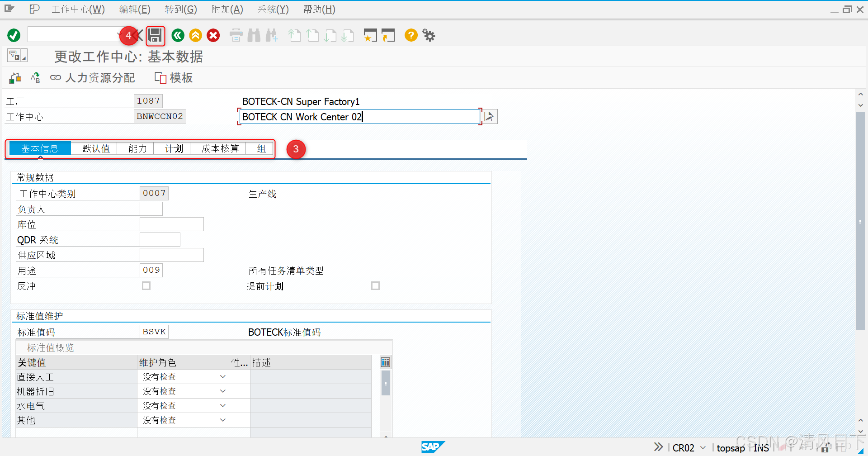Select the 基本信息 tab
Viewport: 868px width, 456px height.
coord(40,149)
